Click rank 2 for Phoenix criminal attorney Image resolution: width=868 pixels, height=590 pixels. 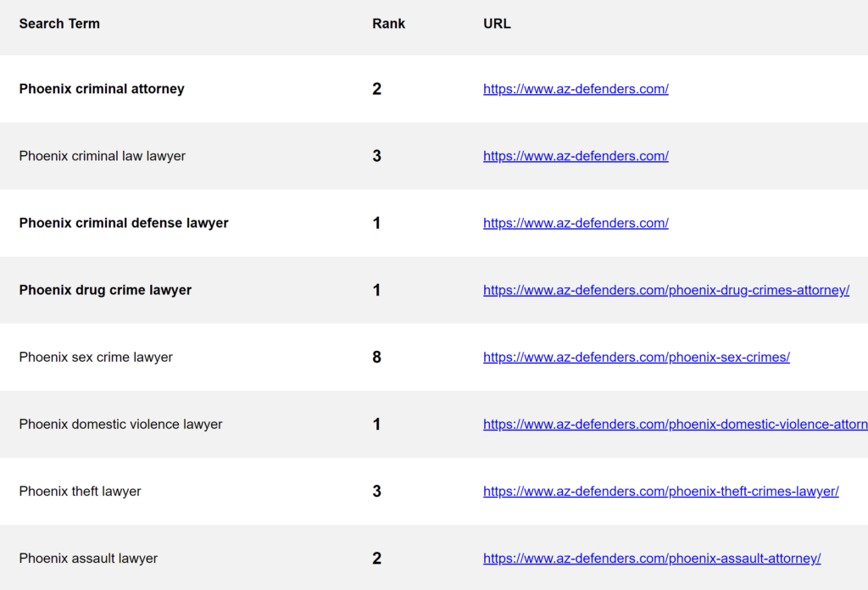pos(377,89)
